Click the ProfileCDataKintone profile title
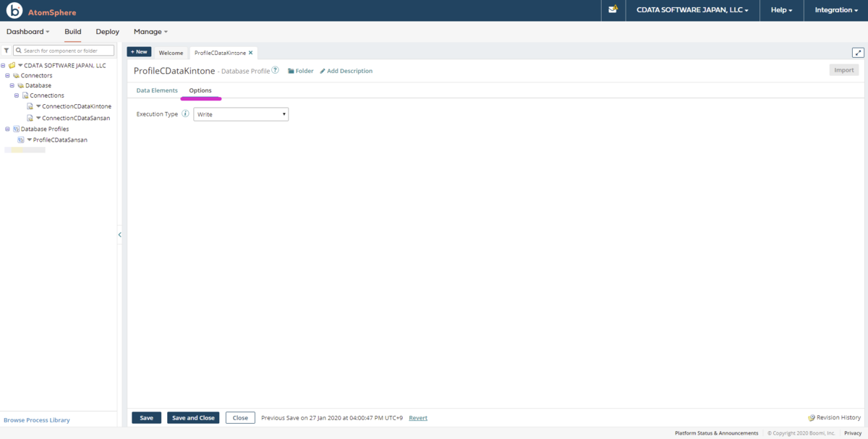The image size is (868, 439). click(x=174, y=71)
